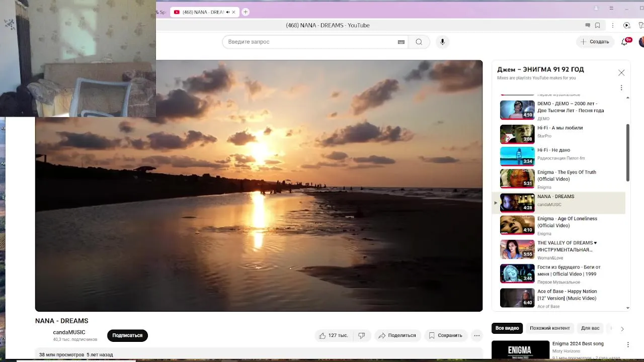Play 'Гости из будущего - Беги от меня'
This screenshot has height=362, width=644.
(559, 274)
